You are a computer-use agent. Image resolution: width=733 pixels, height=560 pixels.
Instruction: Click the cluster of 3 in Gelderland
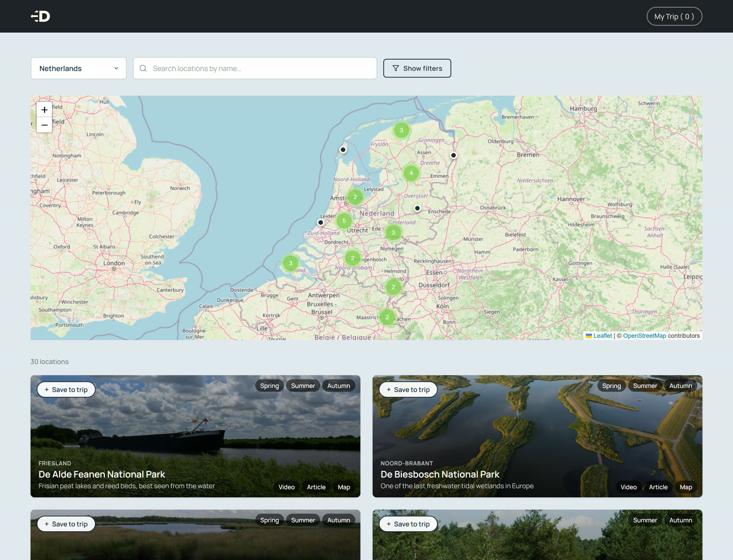393,233
